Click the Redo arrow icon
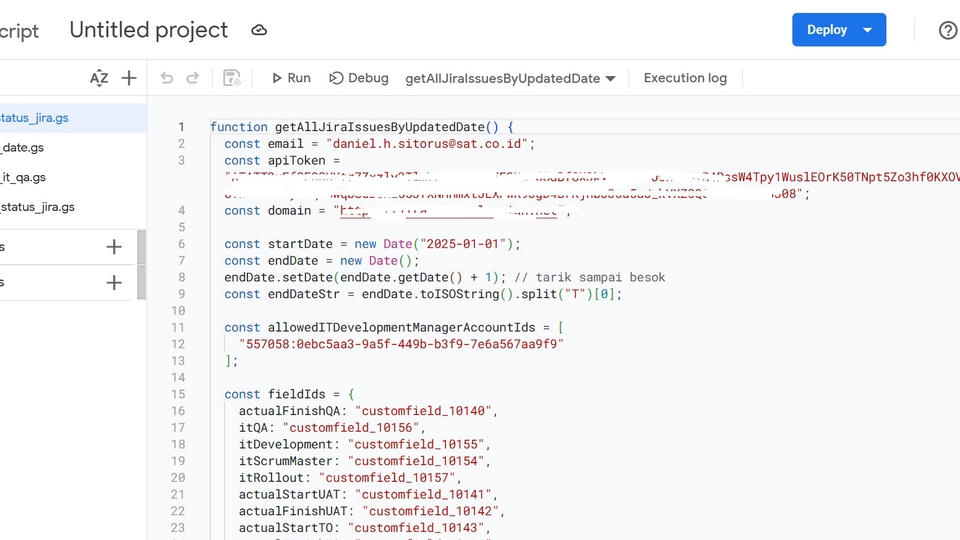The height and width of the screenshot is (540, 960). point(192,78)
